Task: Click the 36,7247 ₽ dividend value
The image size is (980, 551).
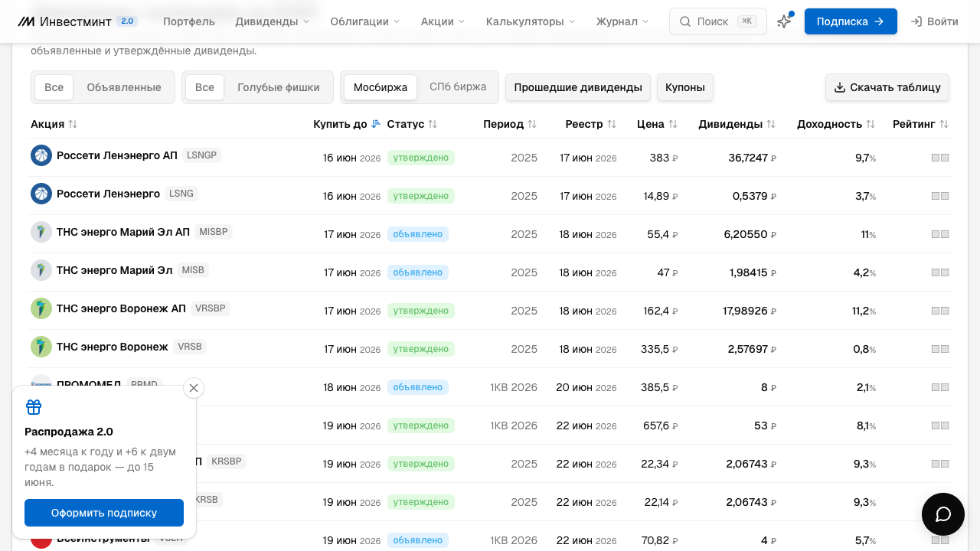Action: 753,158
